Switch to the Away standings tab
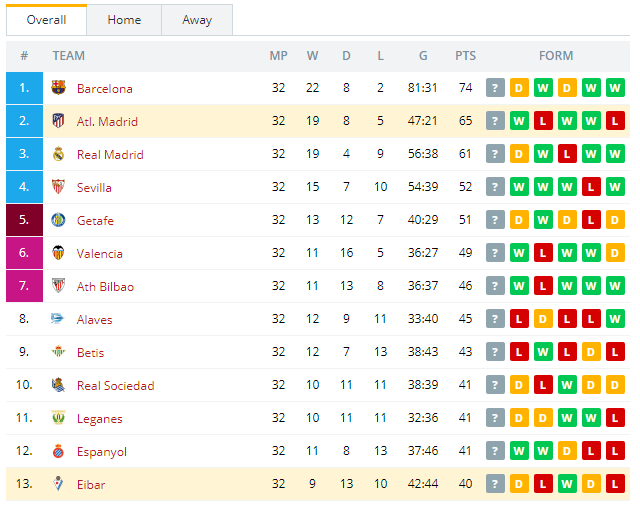The height and width of the screenshot is (506, 640). coord(197,20)
